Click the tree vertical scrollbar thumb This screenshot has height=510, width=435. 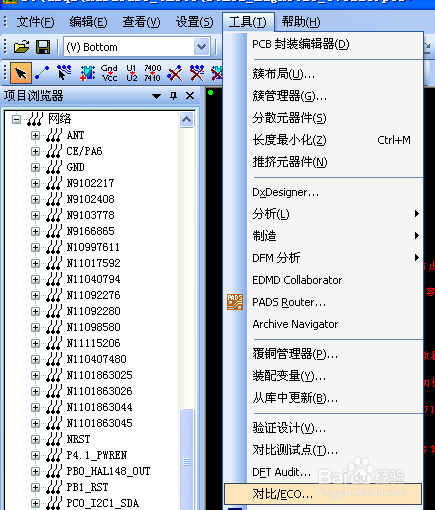186,459
